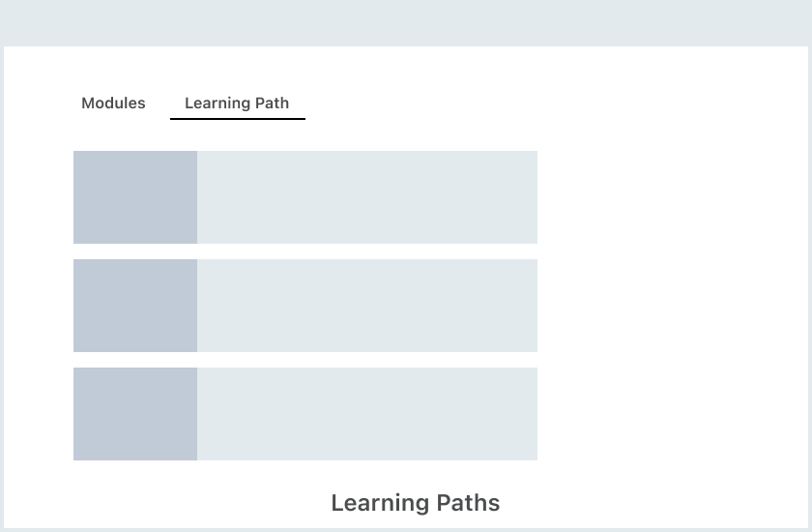Click blank area left of Modules tab
The width and height of the screenshot is (812, 532).
(x=41, y=103)
